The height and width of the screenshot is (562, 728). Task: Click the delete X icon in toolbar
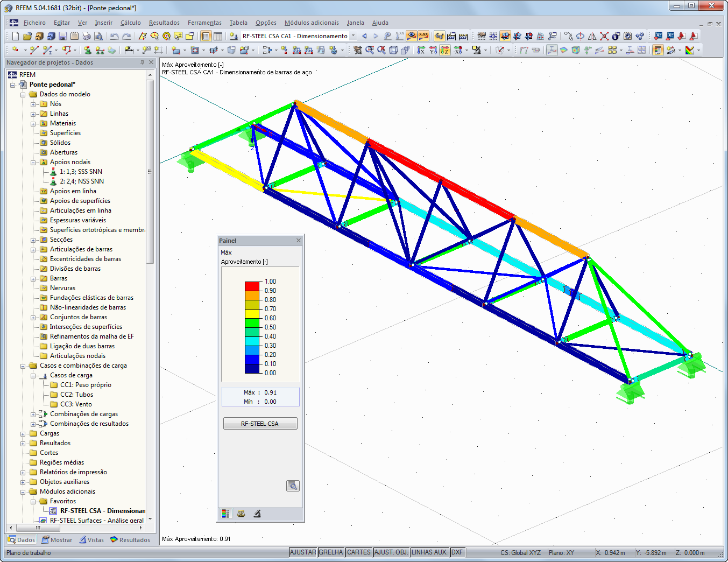click(x=604, y=36)
